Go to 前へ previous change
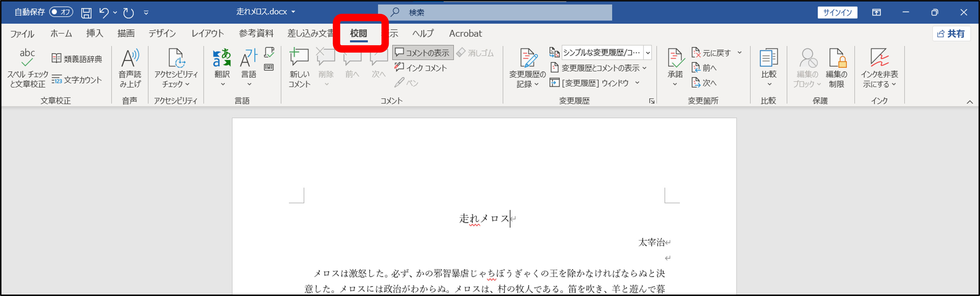 coord(704,68)
